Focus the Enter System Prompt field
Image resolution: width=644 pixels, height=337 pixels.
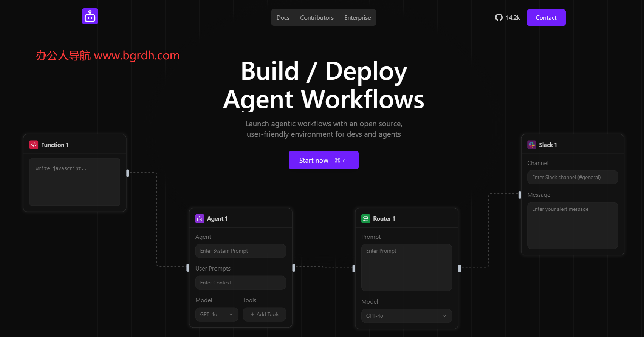tap(240, 251)
